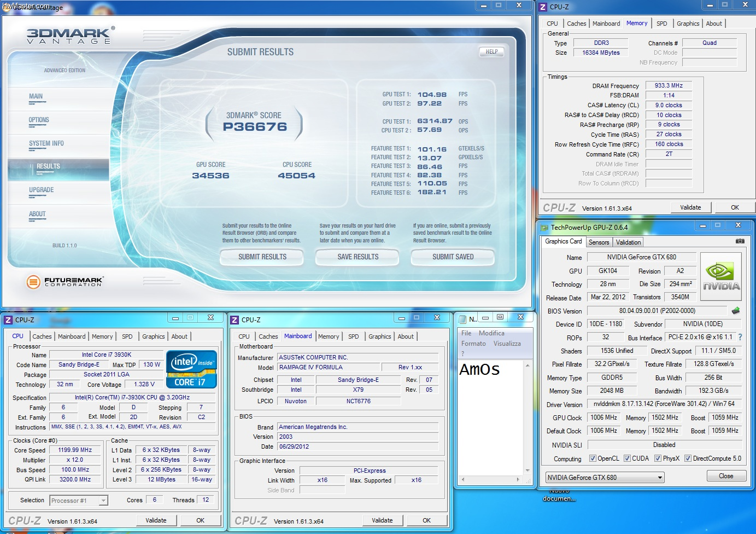The width and height of the screenshot is (756, 534).
Task: Click the Channels # value Quad
Action: (710, 43)
